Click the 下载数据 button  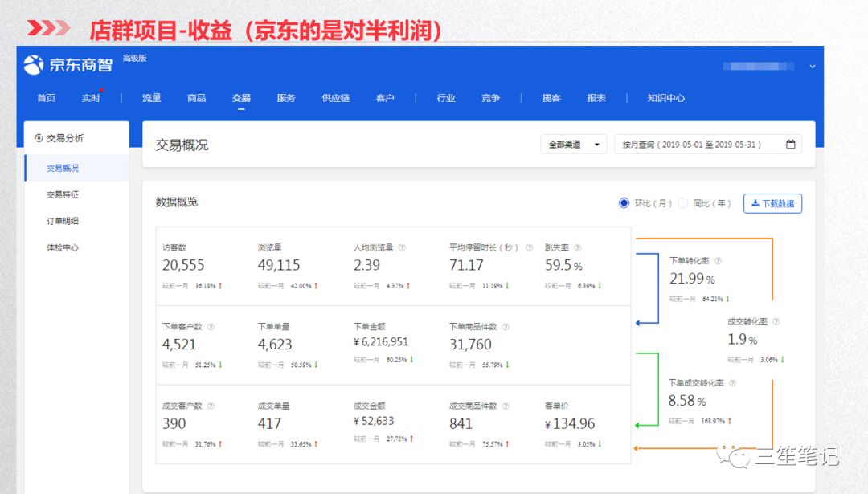coord(773,203)
